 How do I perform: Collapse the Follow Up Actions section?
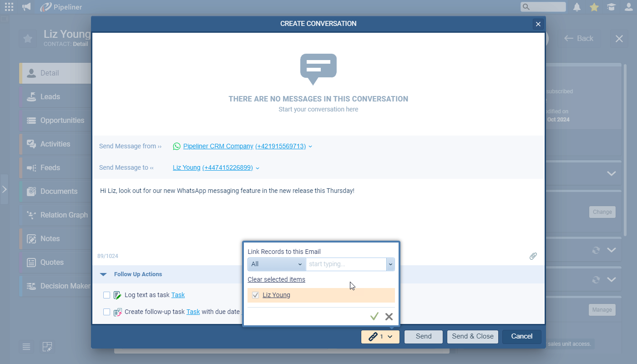click(103, 274)
